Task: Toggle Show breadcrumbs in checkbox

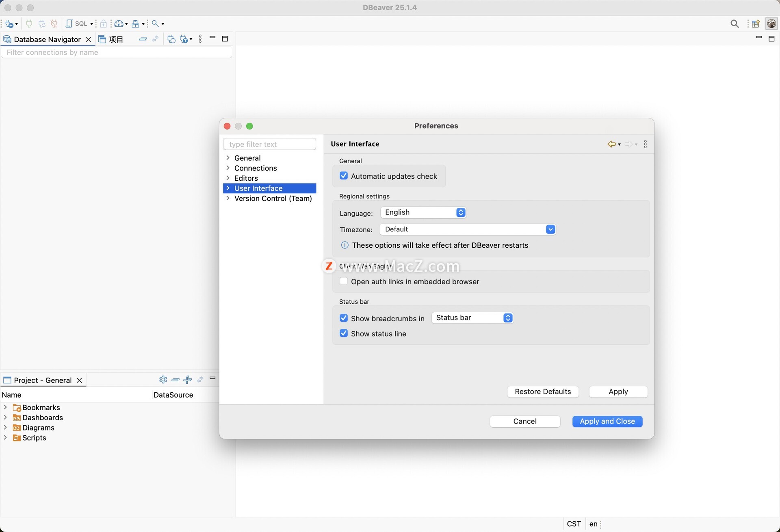Action: [x=344, y=318]
